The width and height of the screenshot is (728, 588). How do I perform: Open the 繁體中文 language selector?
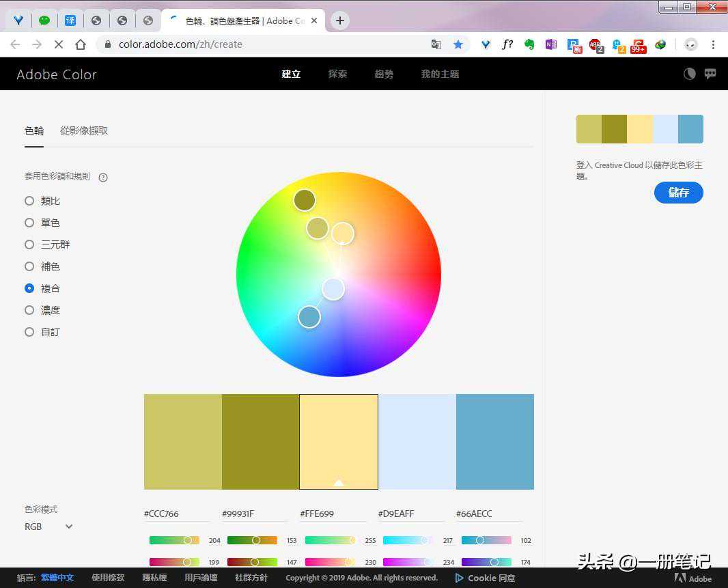click(58, 578)
